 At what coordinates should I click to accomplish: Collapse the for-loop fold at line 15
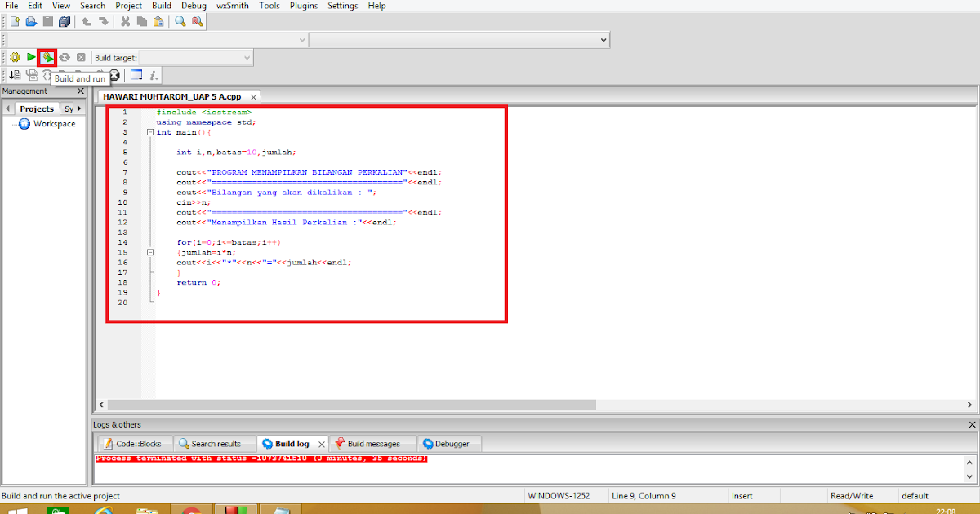[x=150, y=252]
